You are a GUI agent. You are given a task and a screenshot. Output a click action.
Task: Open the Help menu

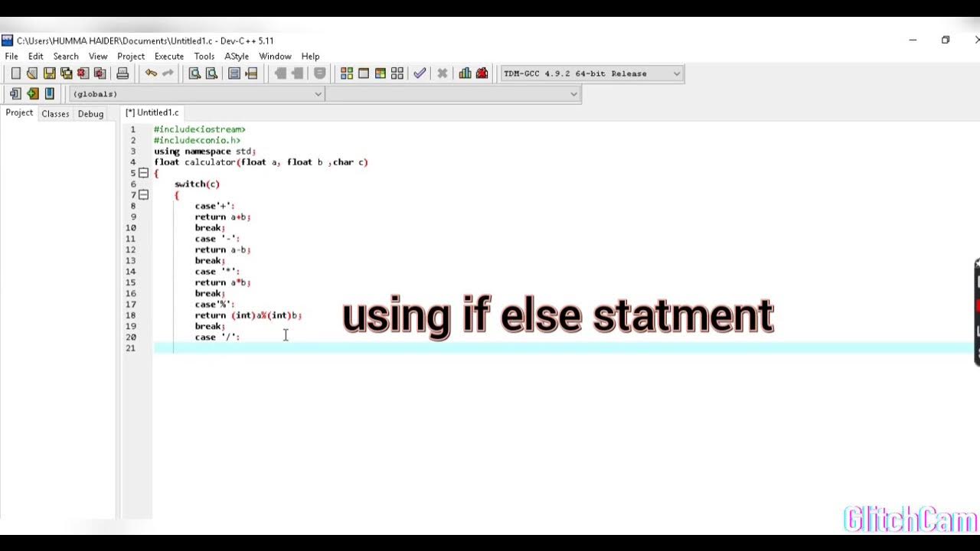[x=310, y=57]
